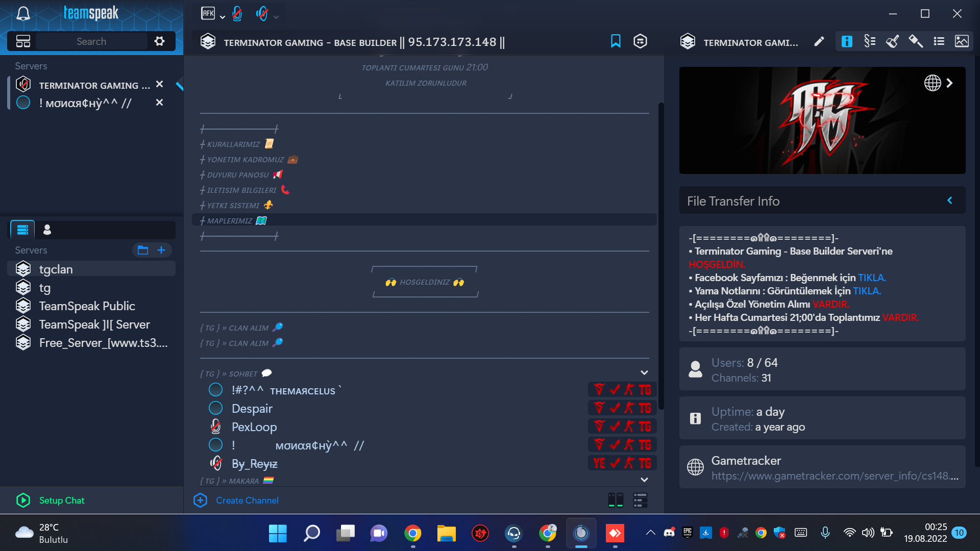This screenshot has height=551, width=980.
Task: Select the MAPLERIMIZ channel
Action: pyautogui.click(x=424, y=220)
